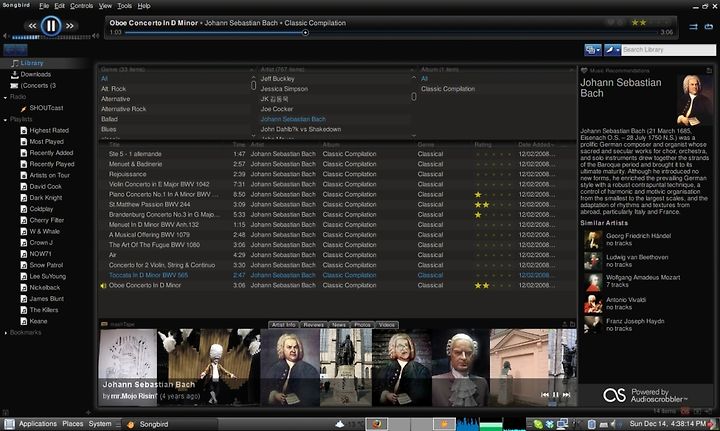Image resolution: width=720 pixels, height=431 pixels.
Task: Select Alt. Rock in the Genre filter
Action: pos(113,89)
